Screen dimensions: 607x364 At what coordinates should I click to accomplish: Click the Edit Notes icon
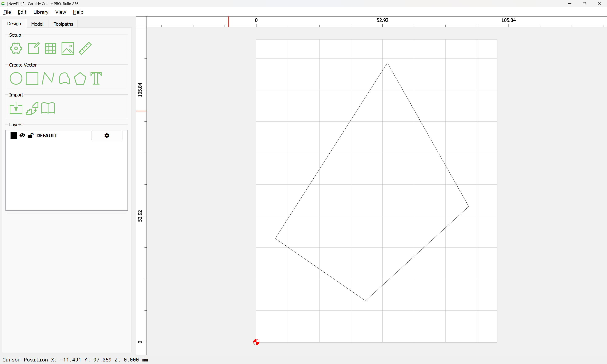pyautogui.click(x=33, y=48)
